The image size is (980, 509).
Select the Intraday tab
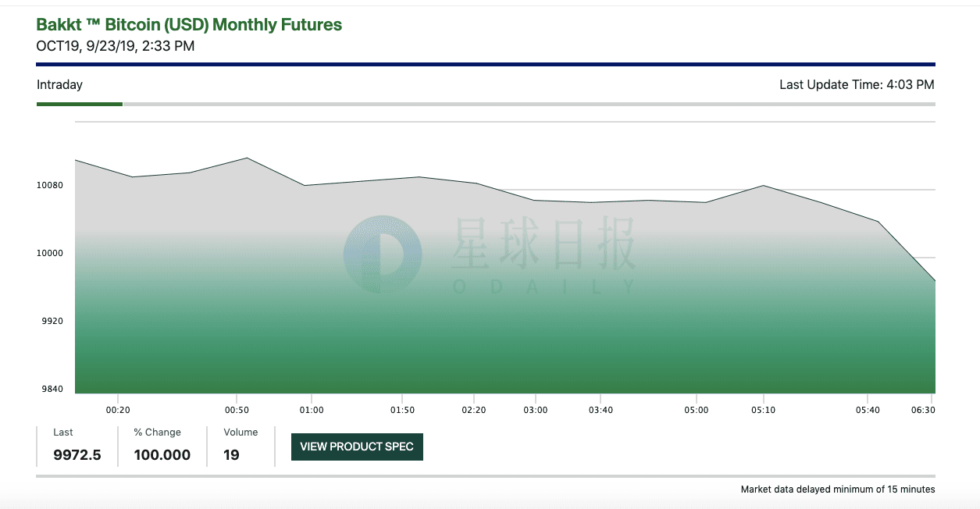[59, 84]
